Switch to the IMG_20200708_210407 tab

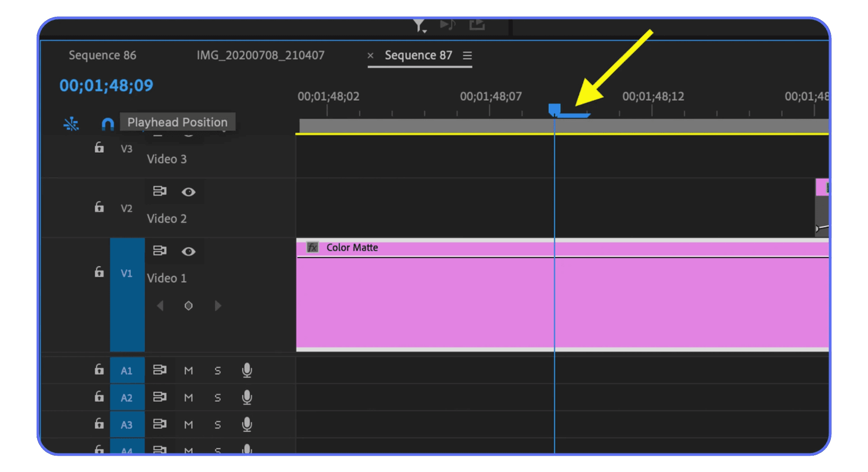coord(260,55)
